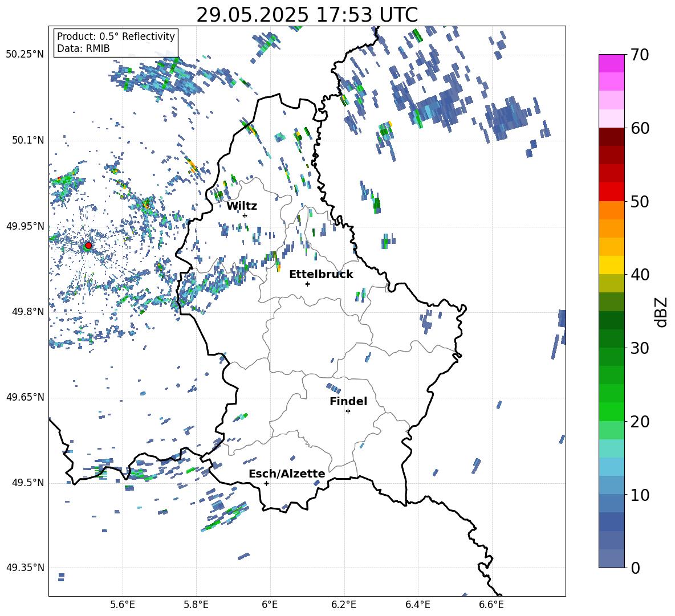Click the magenta top segment of the colorbar

(x=611, y=64)
